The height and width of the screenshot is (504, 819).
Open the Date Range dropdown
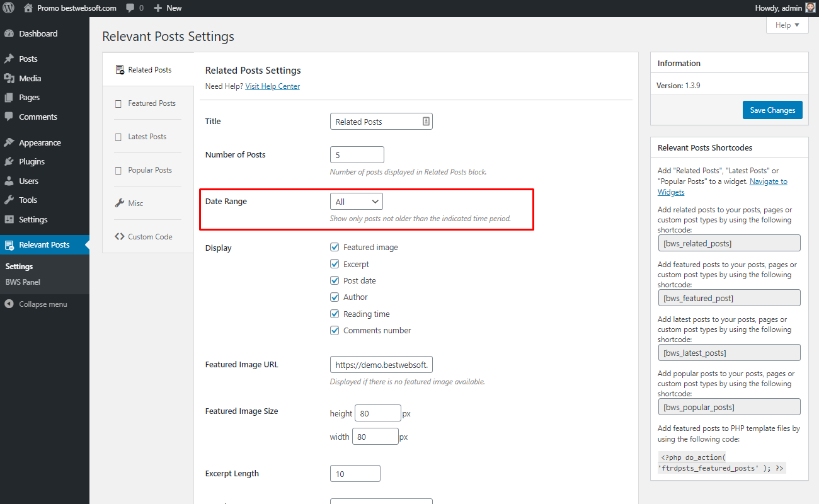357,202
